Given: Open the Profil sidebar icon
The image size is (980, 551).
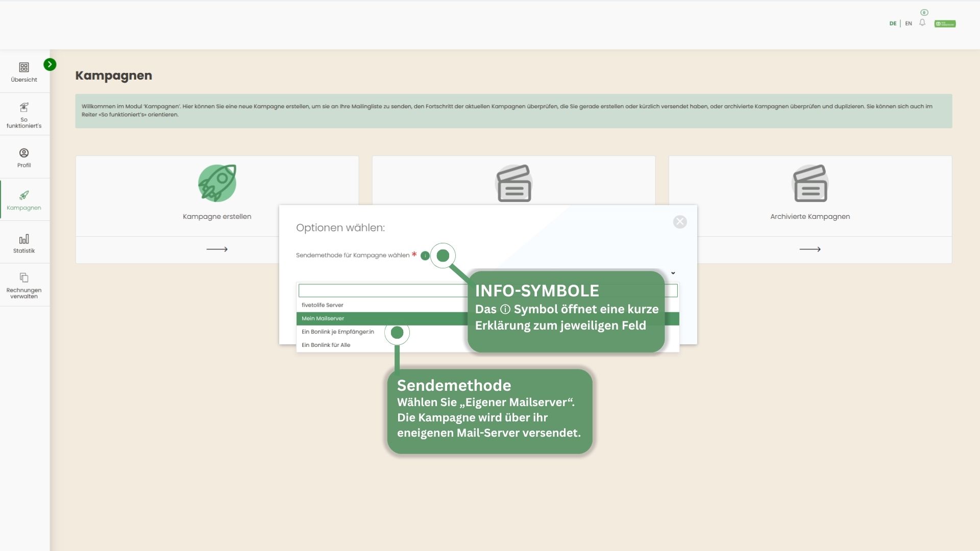Looking at the screenshot, I should (24, 153).
